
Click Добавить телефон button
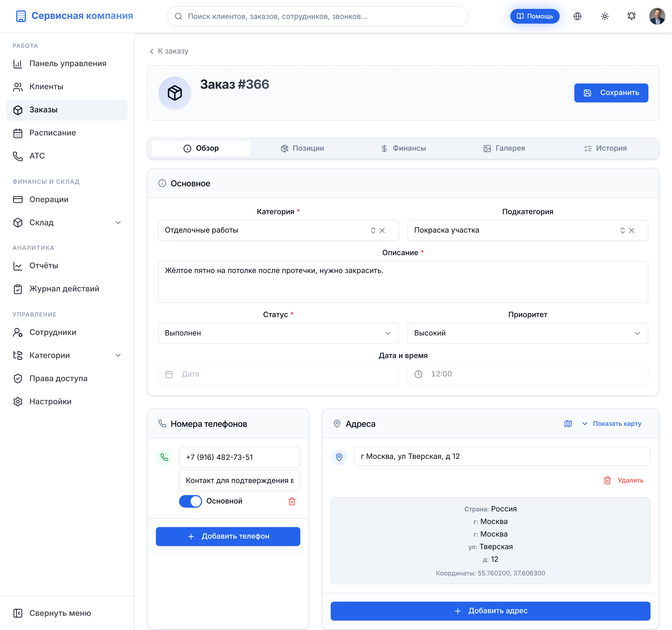pos(228,536)
